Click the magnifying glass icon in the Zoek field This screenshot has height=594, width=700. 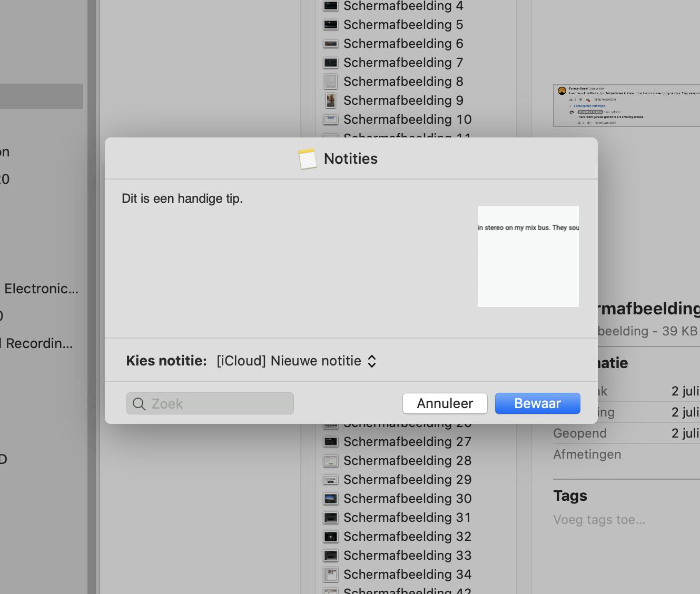(139, 403)
